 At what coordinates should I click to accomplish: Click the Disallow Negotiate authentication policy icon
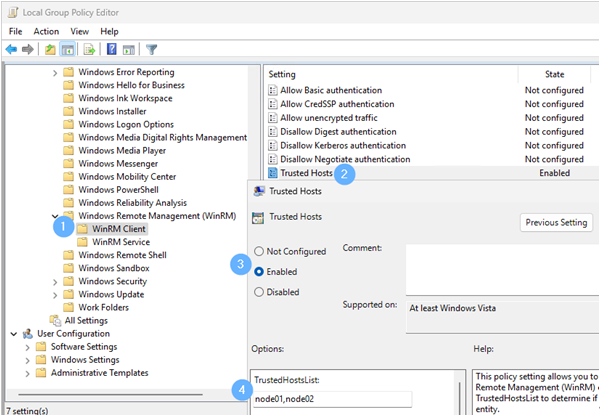click(273, 159)
